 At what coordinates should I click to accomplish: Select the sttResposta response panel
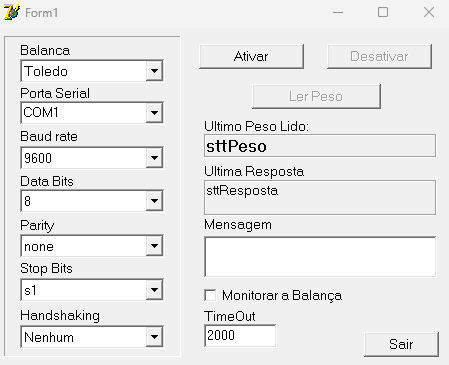click(320, 197)
